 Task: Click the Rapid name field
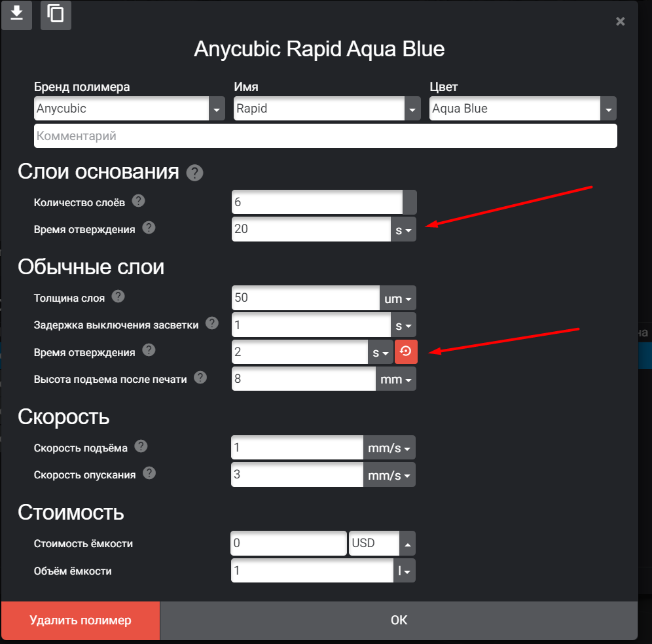click(319, 109)
